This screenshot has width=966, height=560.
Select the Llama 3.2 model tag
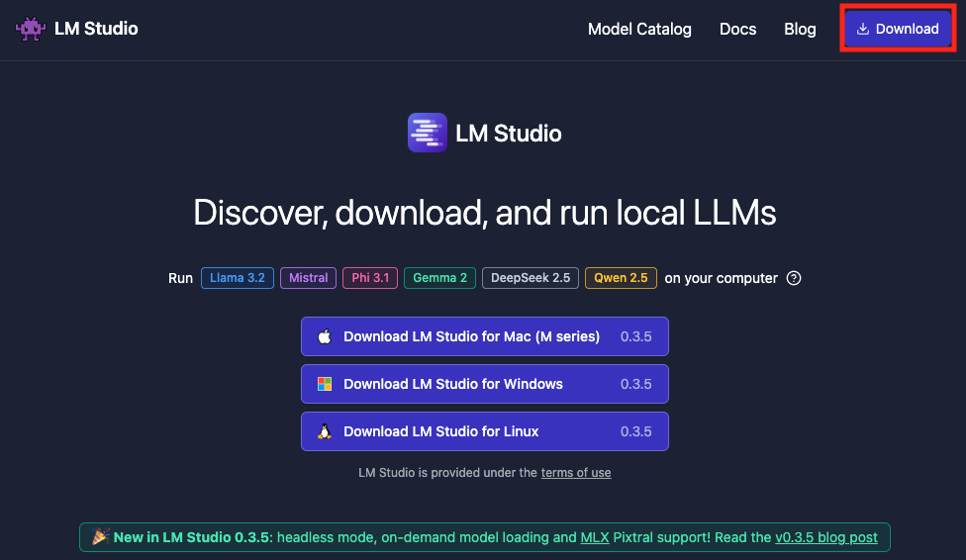(x=238, y=278)
